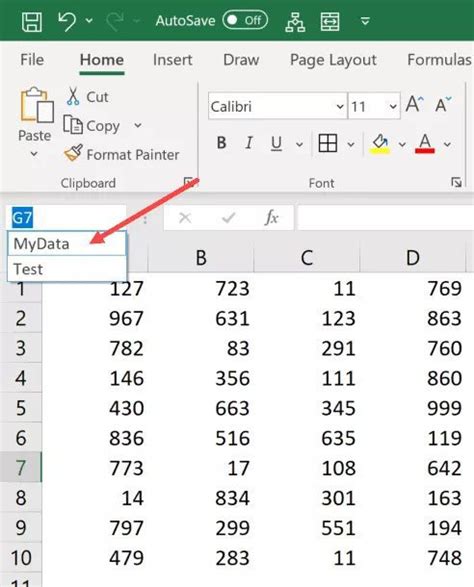Click the Increase Font Size icon
The height and width of the screenshot is (587, 474).
pos(415,104)
